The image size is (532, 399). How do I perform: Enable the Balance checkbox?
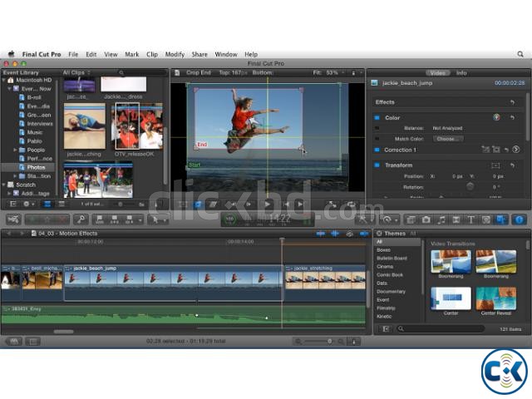pyautogui.click(x=377, y=128)
